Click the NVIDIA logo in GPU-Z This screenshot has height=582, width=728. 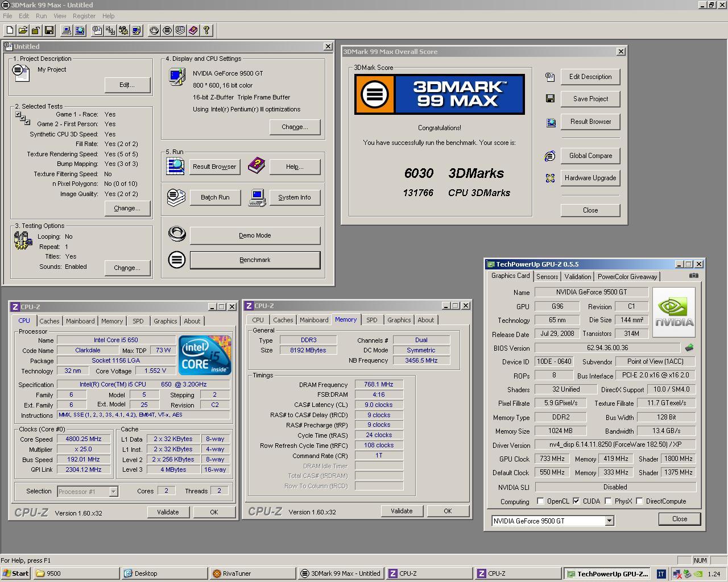pos(673,312)
